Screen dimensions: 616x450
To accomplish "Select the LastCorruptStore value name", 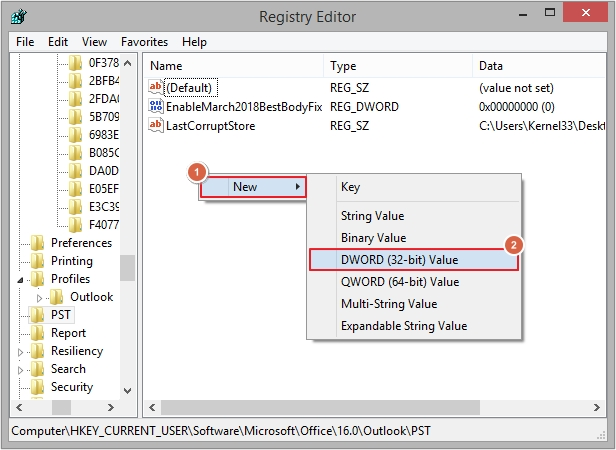I will point(211,126).
